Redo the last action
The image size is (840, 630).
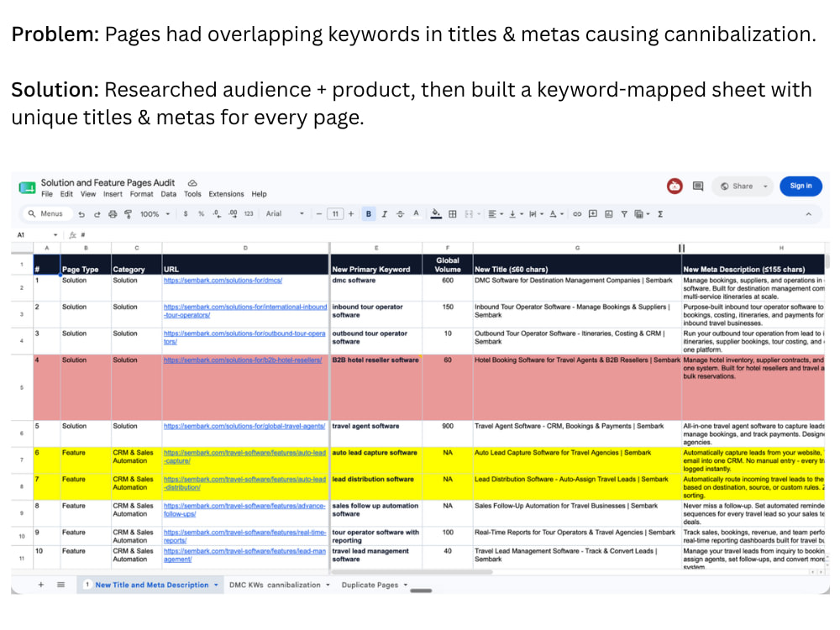pyautogui.click(x=97, y=213)
